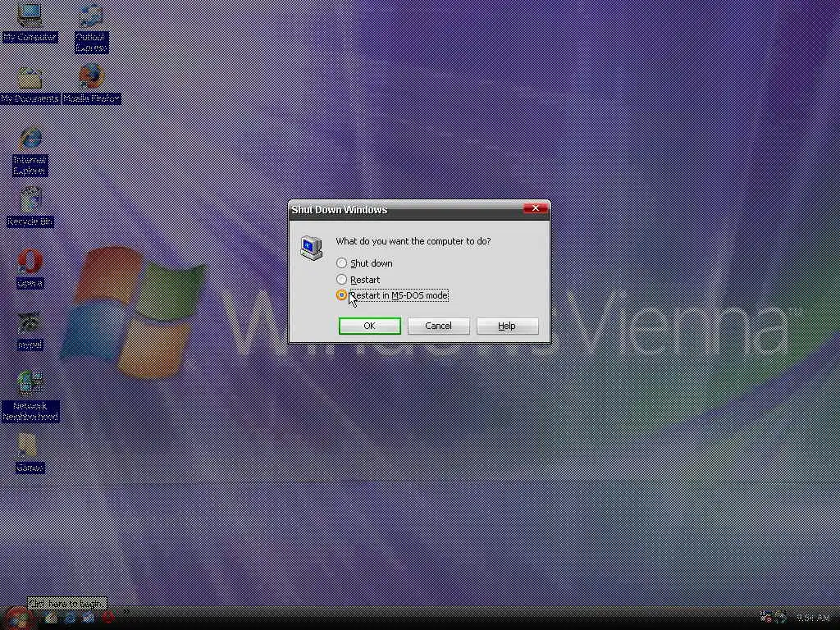The image size is (840, 630).
Task: Click the taskbar clock
Action: (813, 619)
